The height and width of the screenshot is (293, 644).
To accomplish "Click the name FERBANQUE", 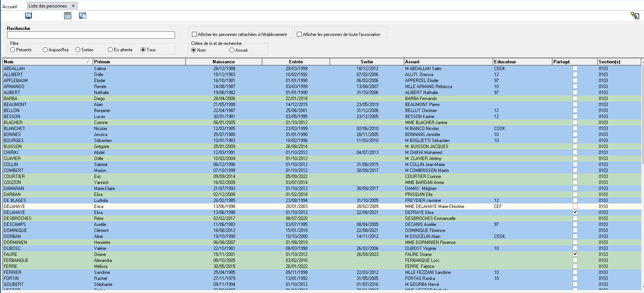I will pyautogui.click(x=16, y=260).
